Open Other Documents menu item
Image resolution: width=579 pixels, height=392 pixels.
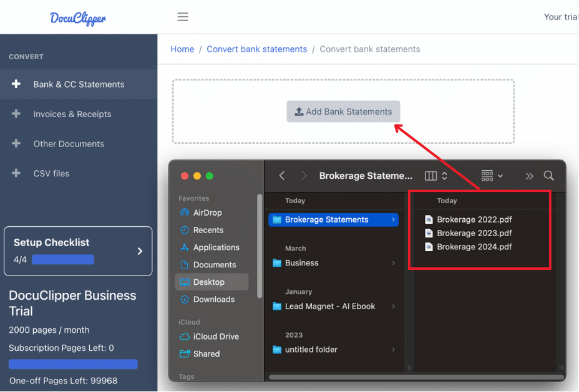(x=79, y=144)
